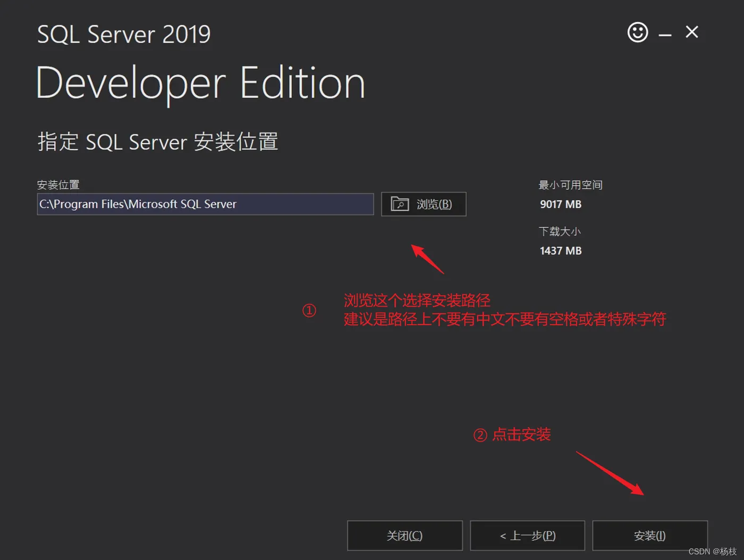This screenshot has height=560, width=744.
Task: Click the 9017 MB minimum space value
Action: [x=561, y=205]
